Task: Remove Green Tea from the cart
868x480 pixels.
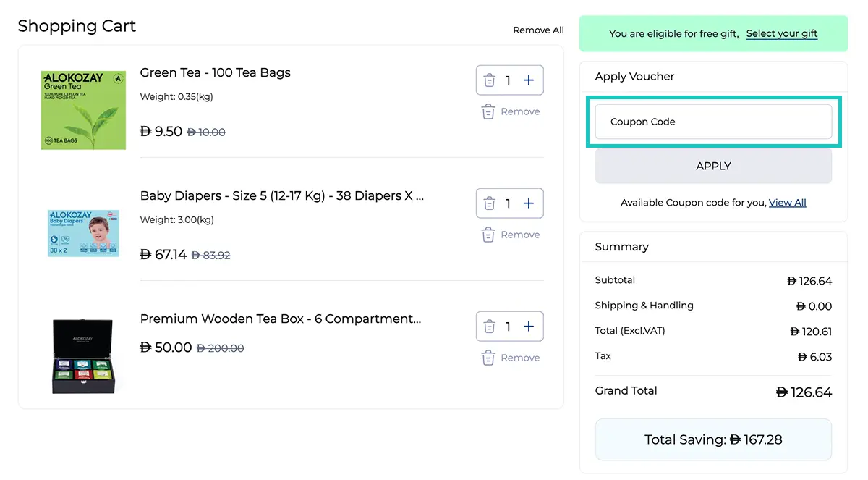Action: [x=511, y=111]
